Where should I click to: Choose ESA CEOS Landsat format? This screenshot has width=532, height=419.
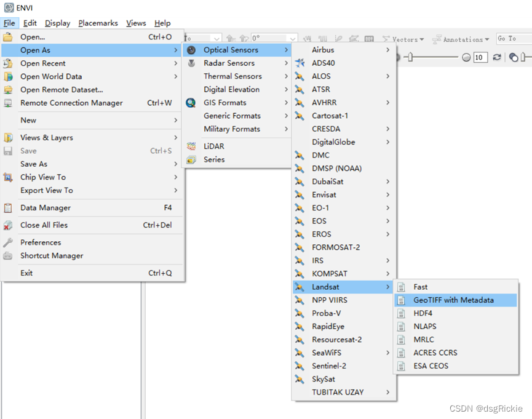click(x=455, y=366)
